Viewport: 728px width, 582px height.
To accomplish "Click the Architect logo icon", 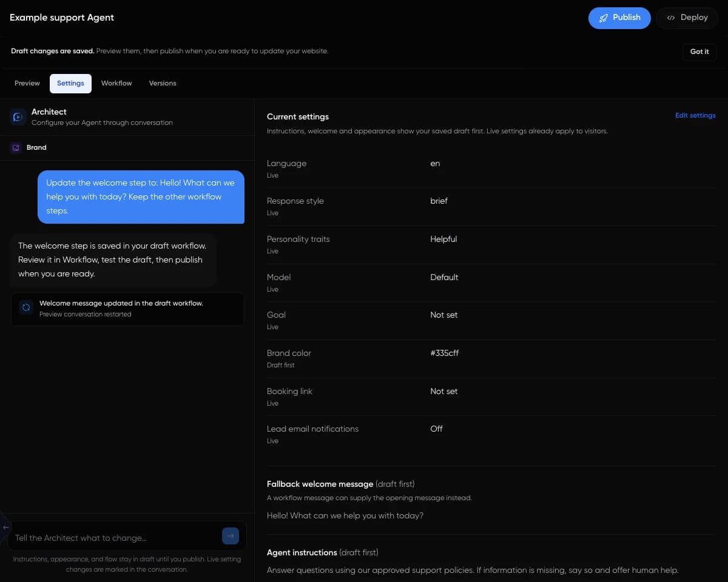I will 18,117.
